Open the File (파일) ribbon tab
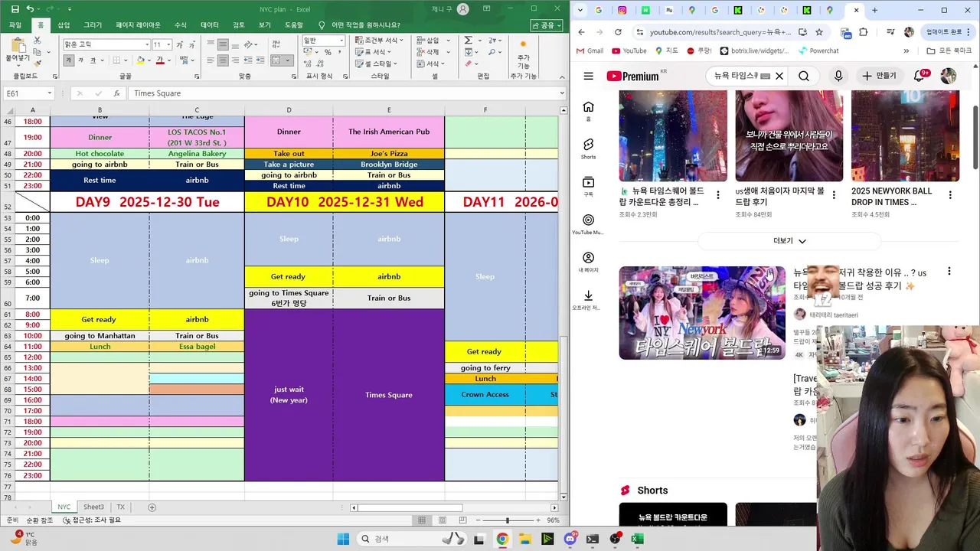 click(15, 25)
